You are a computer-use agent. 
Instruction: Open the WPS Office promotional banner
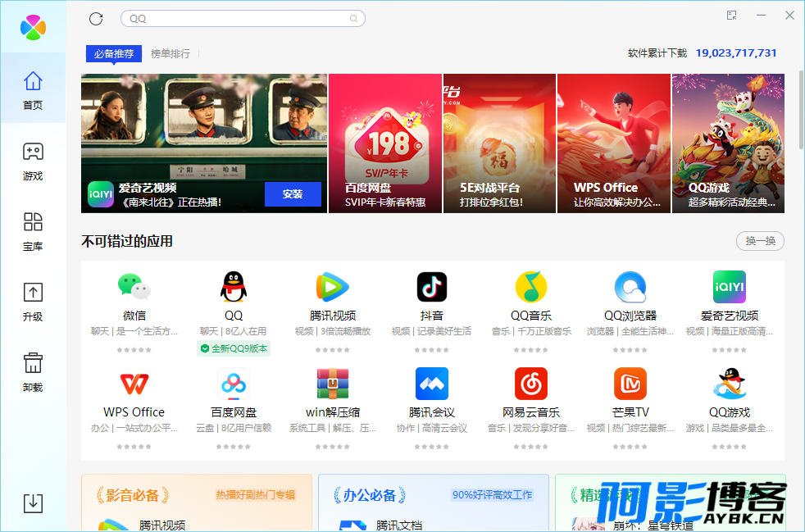pos(614,143)
